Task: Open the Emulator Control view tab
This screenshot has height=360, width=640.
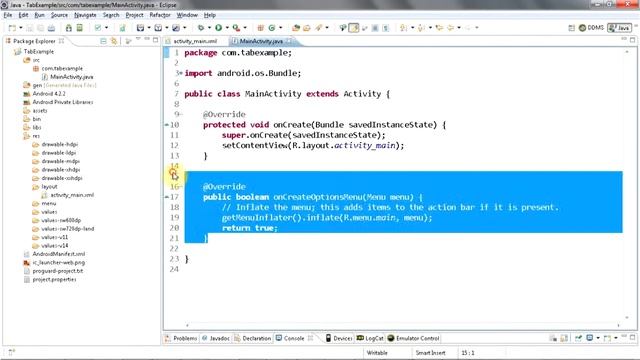Action: point(413,338)
